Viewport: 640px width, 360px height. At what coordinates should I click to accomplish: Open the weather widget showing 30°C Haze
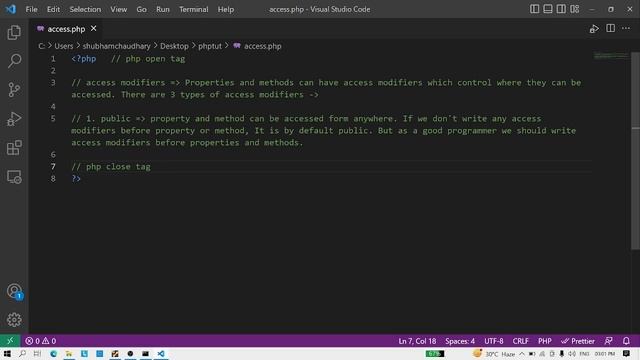coord(494,354)
